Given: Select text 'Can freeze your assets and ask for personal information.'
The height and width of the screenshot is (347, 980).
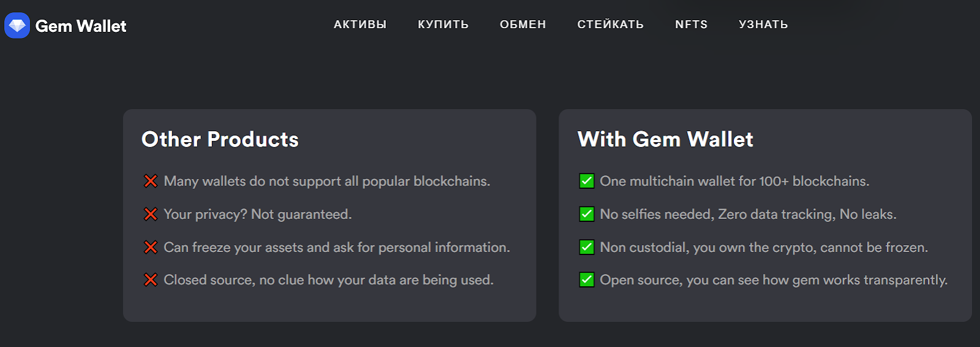Looking at the screenshot, I should point(337,248).
